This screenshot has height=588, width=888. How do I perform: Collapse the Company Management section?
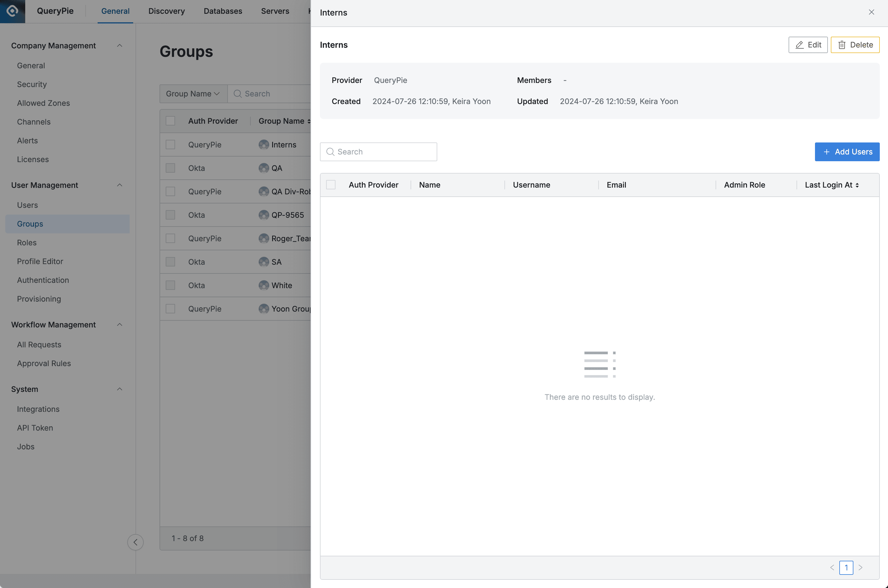click(120, 45)
